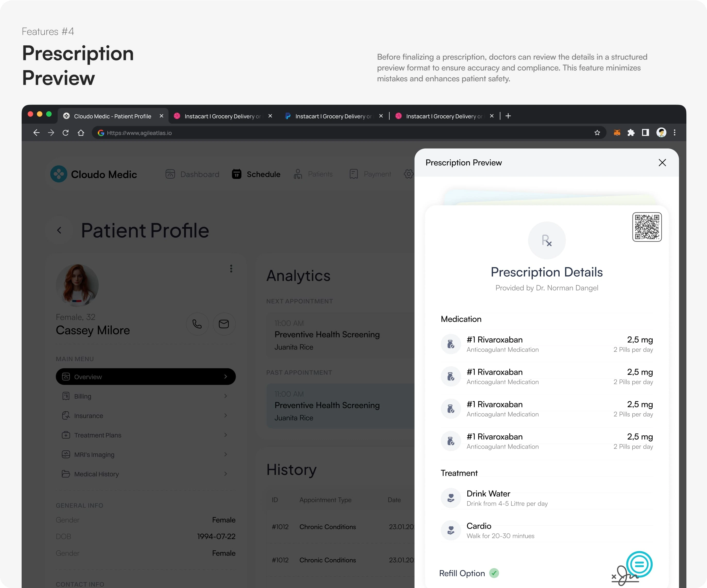
Task: Open Cassey Milore's profile photo
Action: click(77, 285)
